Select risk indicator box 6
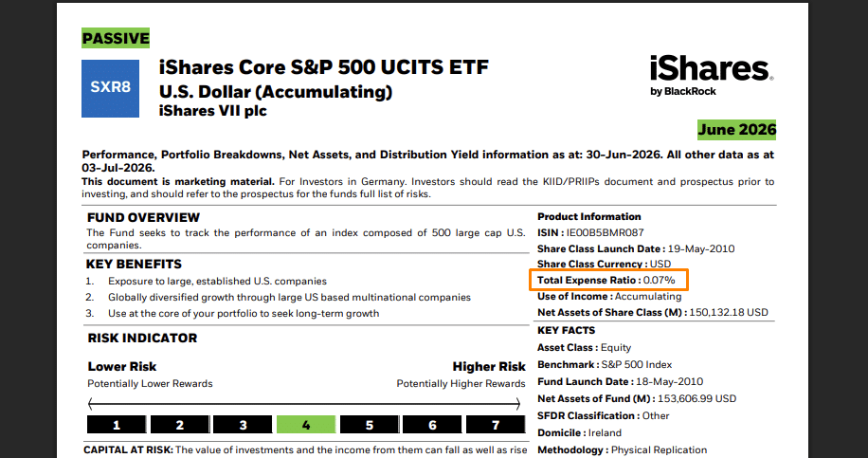 (x=432, y=425)
